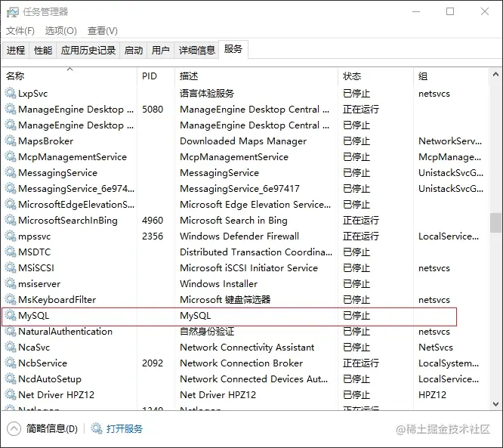Click the service icon next to MapsBroker
Viewport: 503px width, 448px height.
[11, 141]
